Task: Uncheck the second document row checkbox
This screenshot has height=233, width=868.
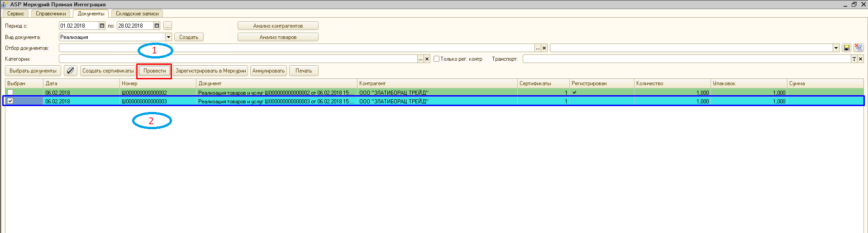Action: coord(10,101)
